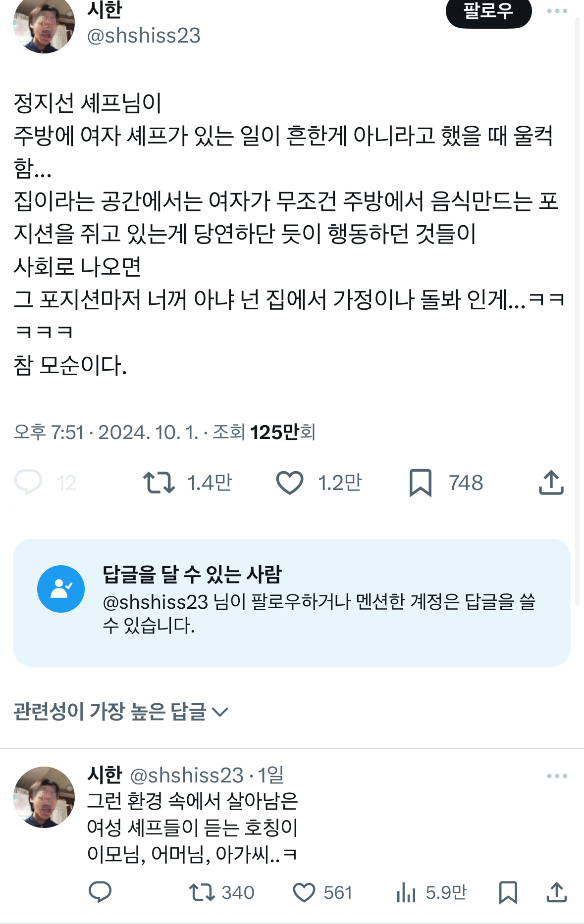
Task: Click the @shshiss23 mention in reply notice
Action: click(x=155, y=602)
